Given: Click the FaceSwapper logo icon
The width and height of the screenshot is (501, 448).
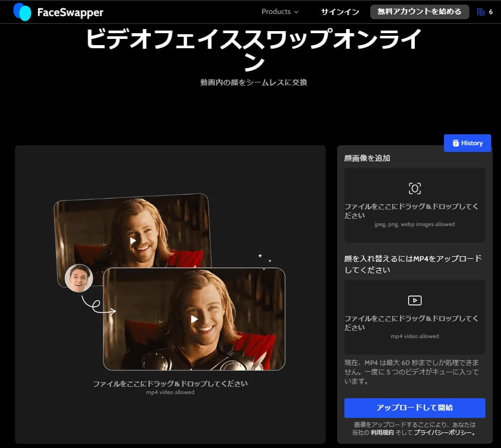Looking at the screenshot, I should click(22, 12).
